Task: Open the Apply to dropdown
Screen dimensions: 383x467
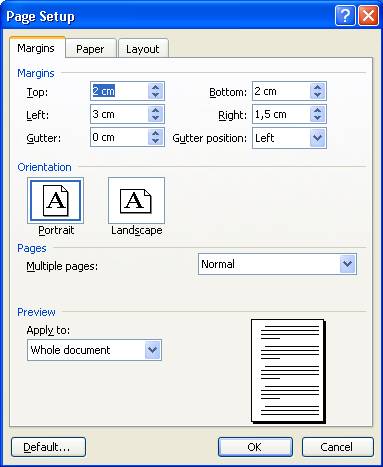Action: [x=153, y=350]
